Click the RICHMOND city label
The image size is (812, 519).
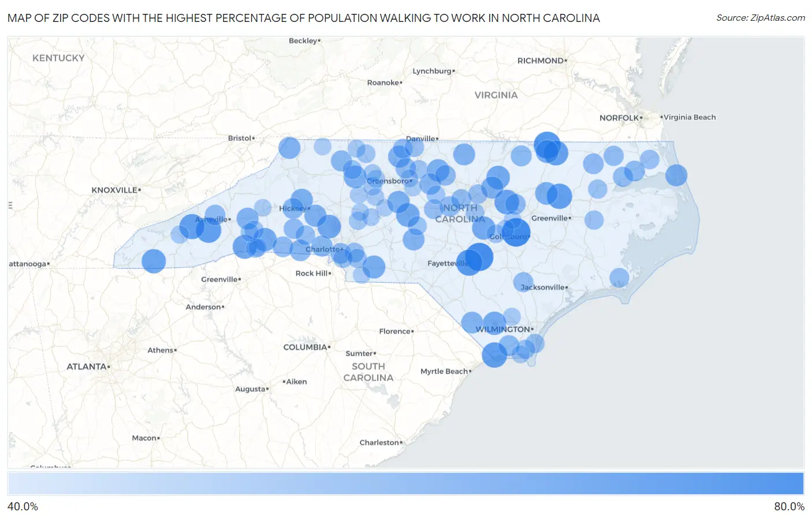click(542, 61)
